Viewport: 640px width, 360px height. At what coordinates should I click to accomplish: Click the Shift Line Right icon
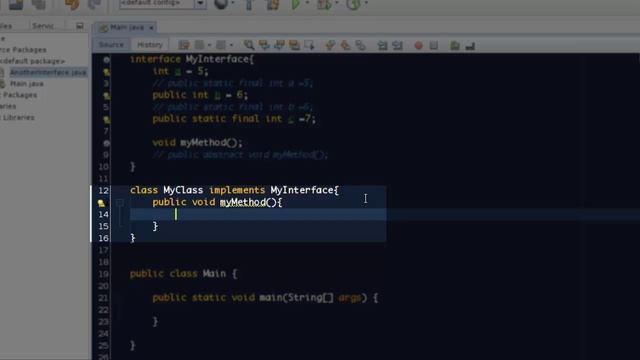point(398,45)
